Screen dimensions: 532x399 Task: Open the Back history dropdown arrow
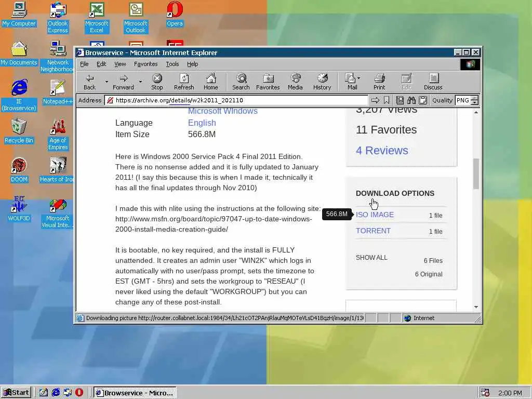[x=107, y=82]
